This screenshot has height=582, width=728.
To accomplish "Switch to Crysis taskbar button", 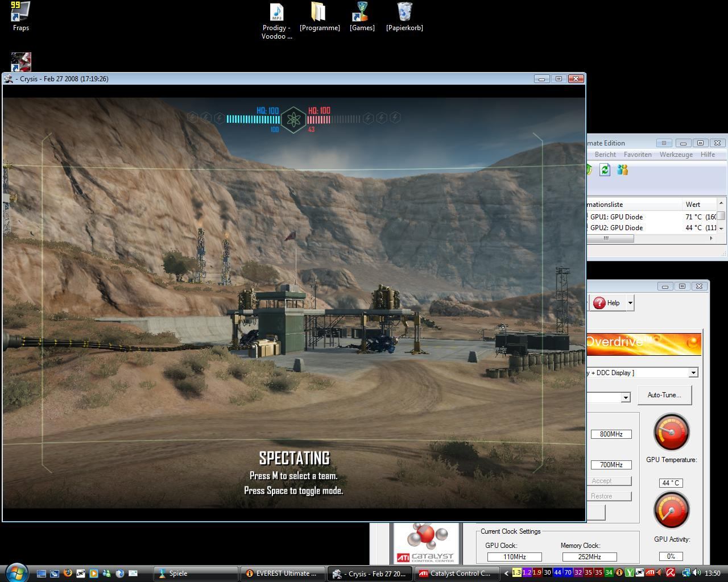I will click(x=370, y=573).
